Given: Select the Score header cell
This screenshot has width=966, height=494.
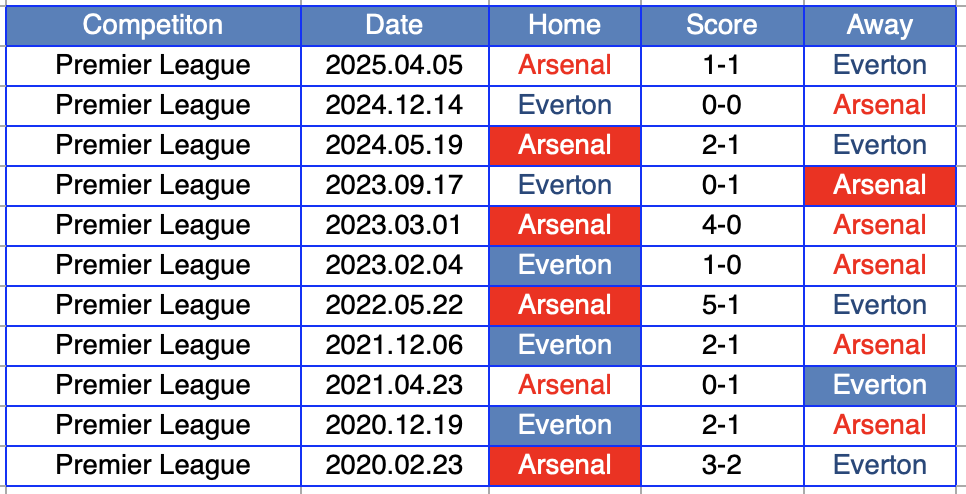Looking at the screenshot, I should (721, 25).
